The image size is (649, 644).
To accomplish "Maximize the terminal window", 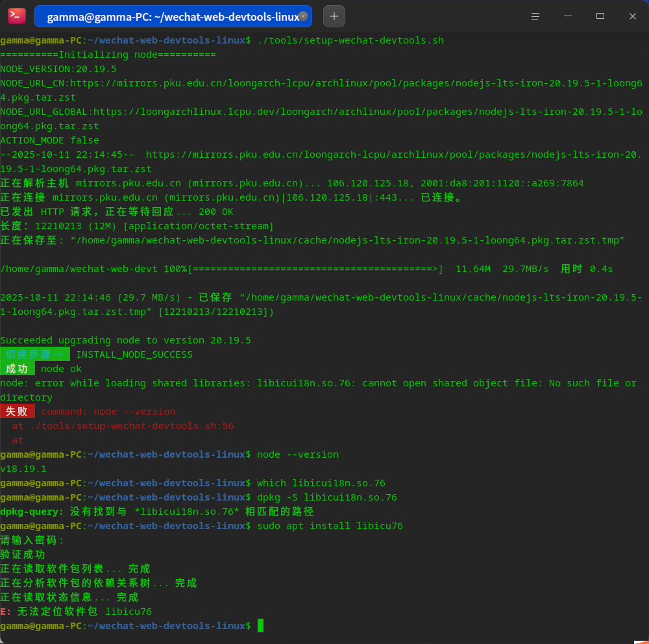I will point(600,16).
